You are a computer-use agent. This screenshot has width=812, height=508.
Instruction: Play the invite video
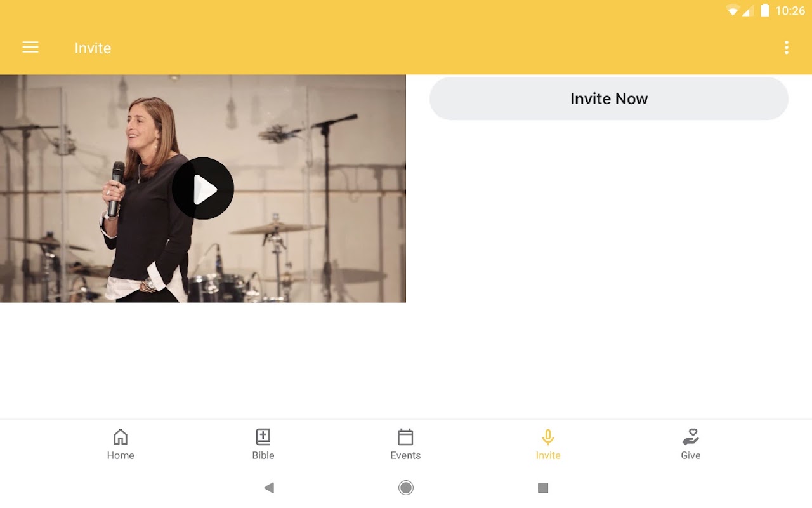coord(203,189)
